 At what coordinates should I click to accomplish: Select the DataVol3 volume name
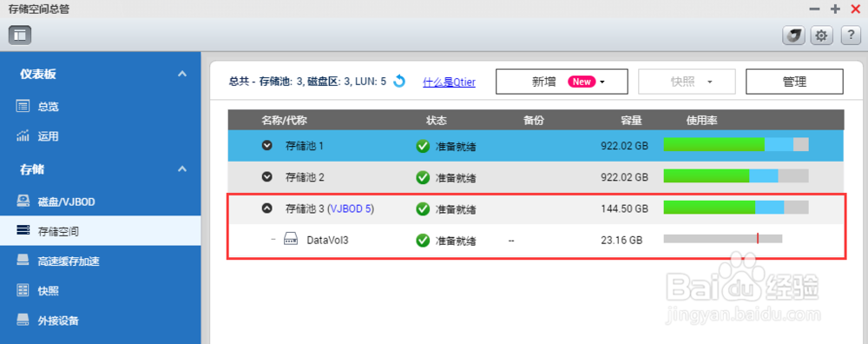pos(328,241)
